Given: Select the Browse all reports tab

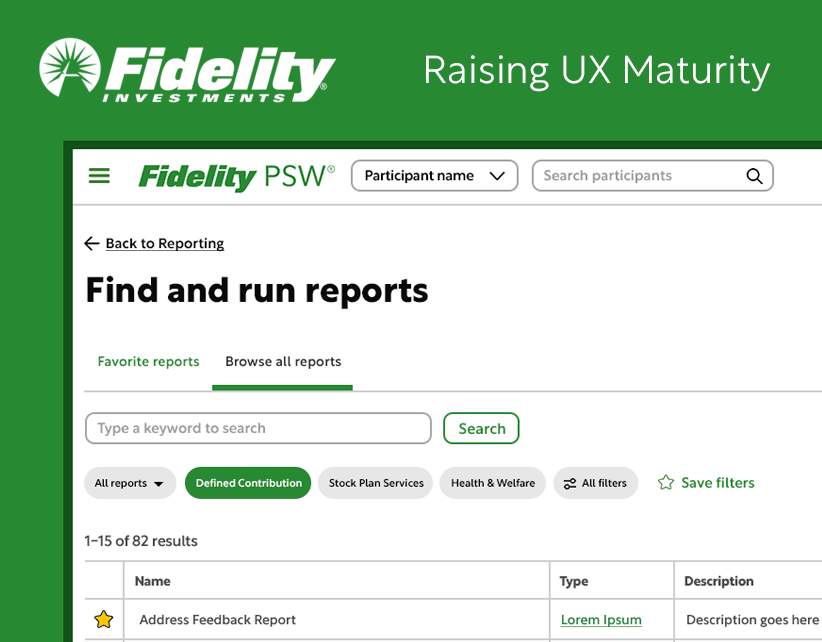Looking at the screenshot, I should point(283,362).
